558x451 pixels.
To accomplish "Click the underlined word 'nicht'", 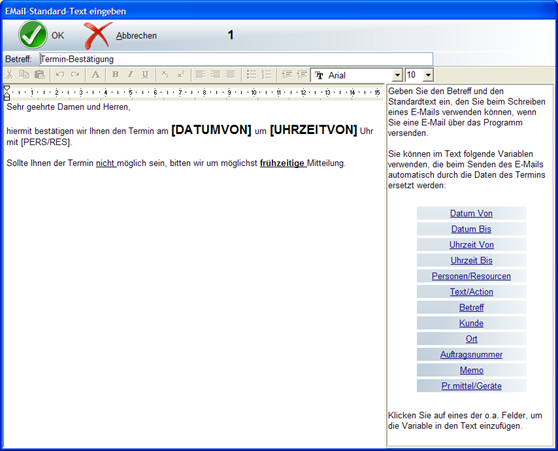I will (x=105, y=163).
